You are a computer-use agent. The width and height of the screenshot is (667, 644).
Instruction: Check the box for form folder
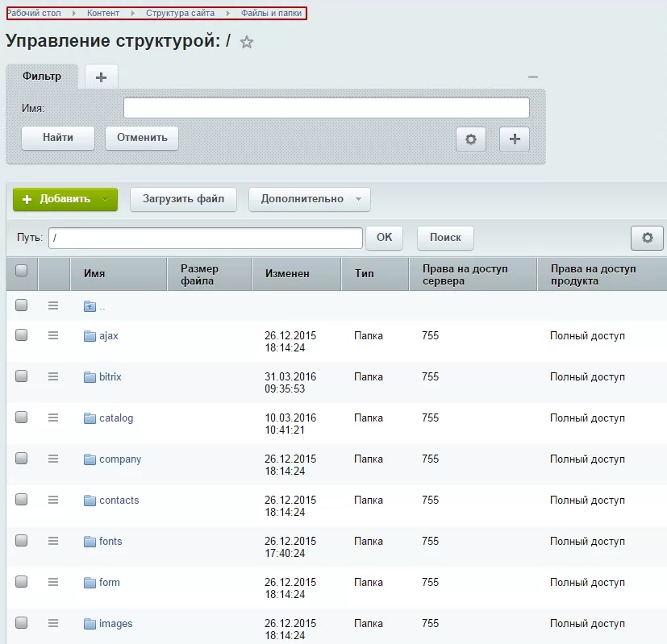tap(21, 581)
